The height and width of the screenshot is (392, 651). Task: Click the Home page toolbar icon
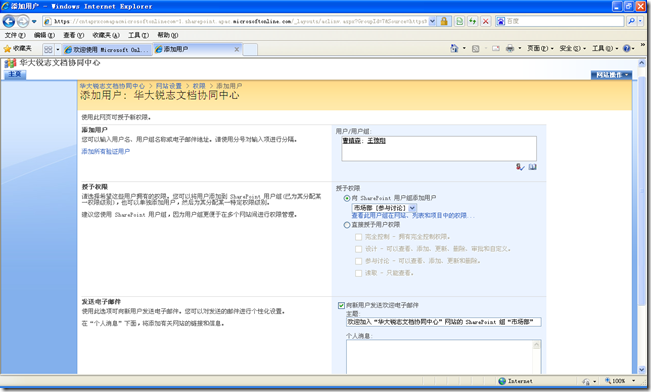(x=454, y=49)
